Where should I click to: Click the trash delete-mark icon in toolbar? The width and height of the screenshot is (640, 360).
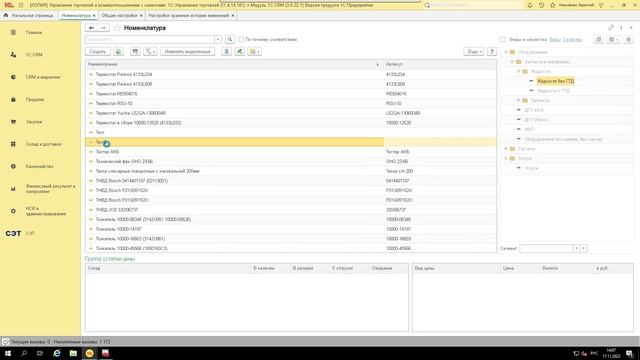point(227,52)
